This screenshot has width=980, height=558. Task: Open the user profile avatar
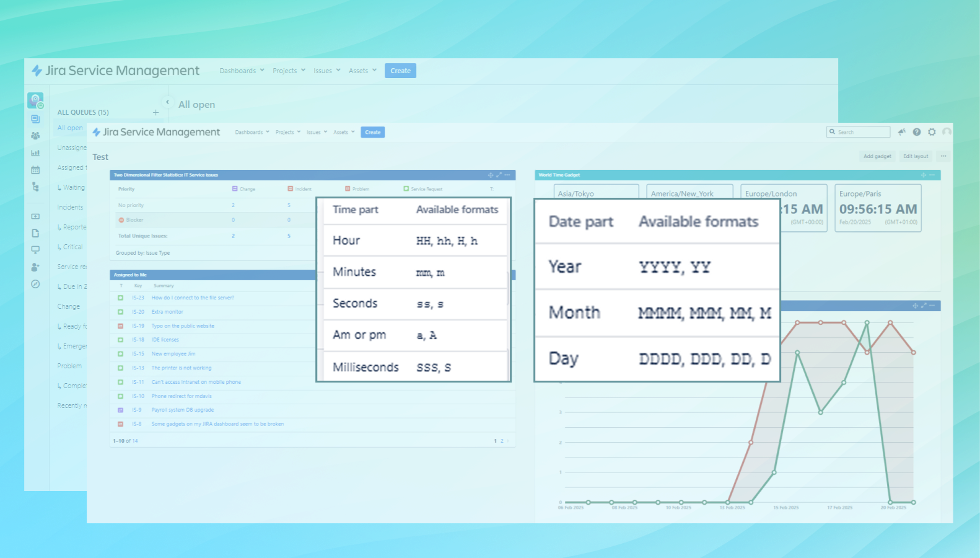pos(947,132)
